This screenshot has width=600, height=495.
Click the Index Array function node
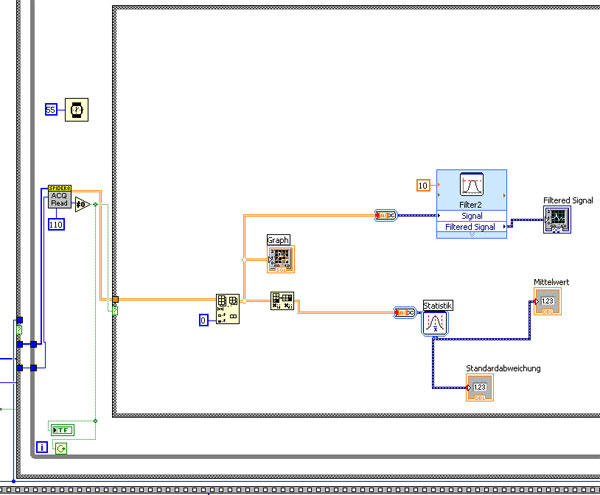tap(228, 309)
